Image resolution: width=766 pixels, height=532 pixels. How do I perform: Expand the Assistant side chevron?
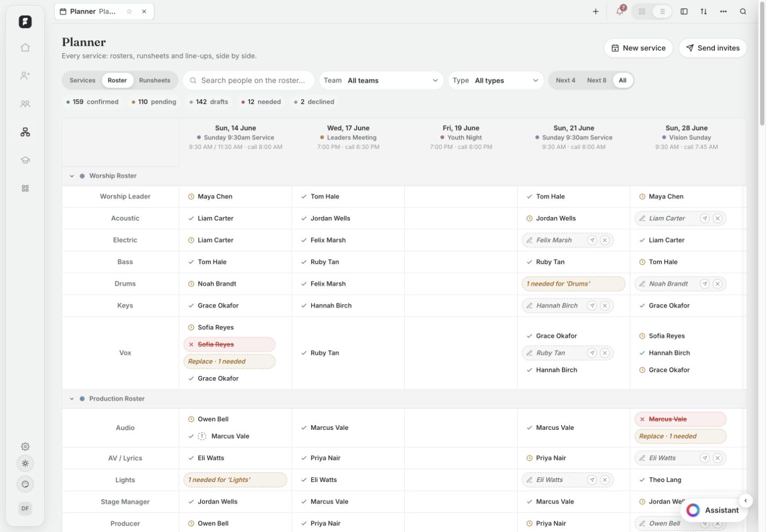click(746, 501)
